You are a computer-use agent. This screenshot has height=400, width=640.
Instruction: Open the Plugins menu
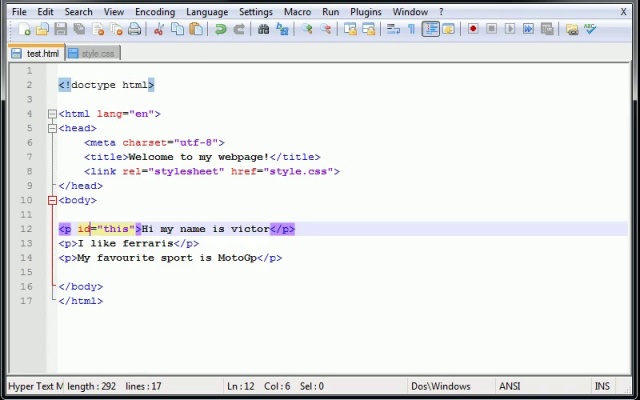tap(365, 12)
